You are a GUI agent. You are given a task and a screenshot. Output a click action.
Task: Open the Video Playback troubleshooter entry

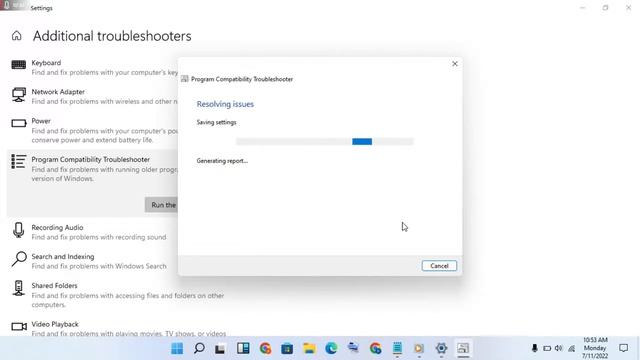(x=118, y=329)
